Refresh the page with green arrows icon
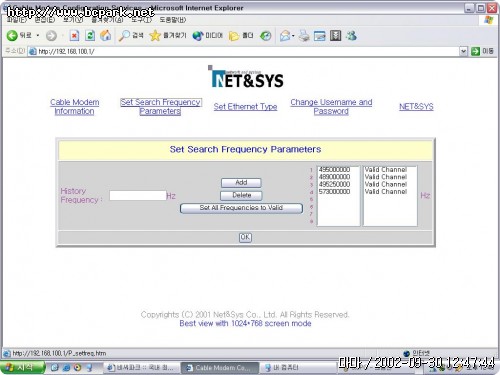500x375 pixels. (90, 35)
